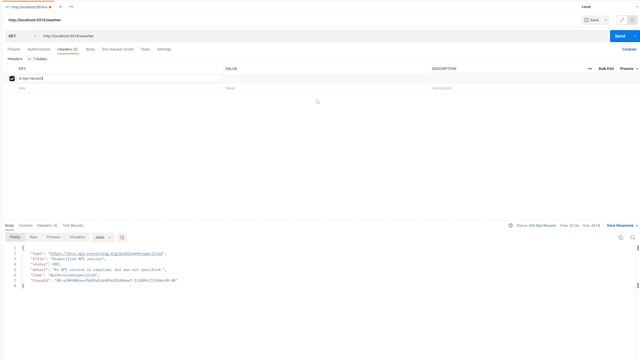The height and width of the screenshot is (360, 640).
Task: Select the localhost weather request tab
Action: 29,7
